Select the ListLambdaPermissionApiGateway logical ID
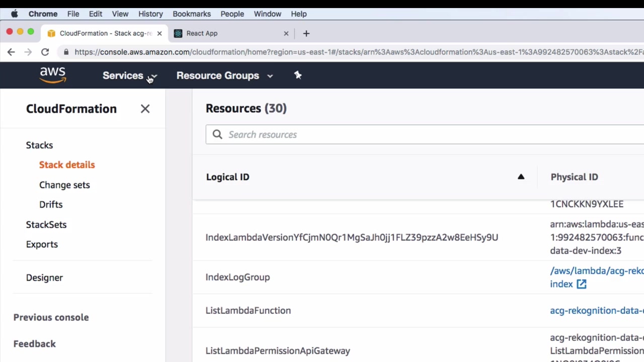644x362 pixels. [x=278, y=351]
